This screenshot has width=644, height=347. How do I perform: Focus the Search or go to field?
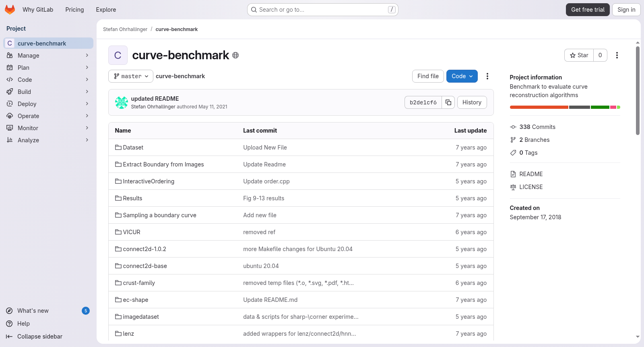[323, 10]
